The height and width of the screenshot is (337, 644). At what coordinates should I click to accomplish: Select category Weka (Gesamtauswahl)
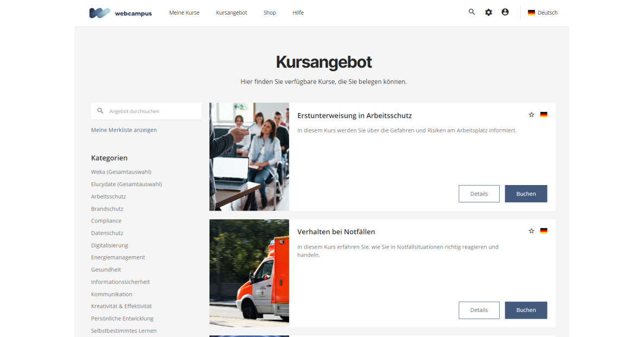point(121,172)
